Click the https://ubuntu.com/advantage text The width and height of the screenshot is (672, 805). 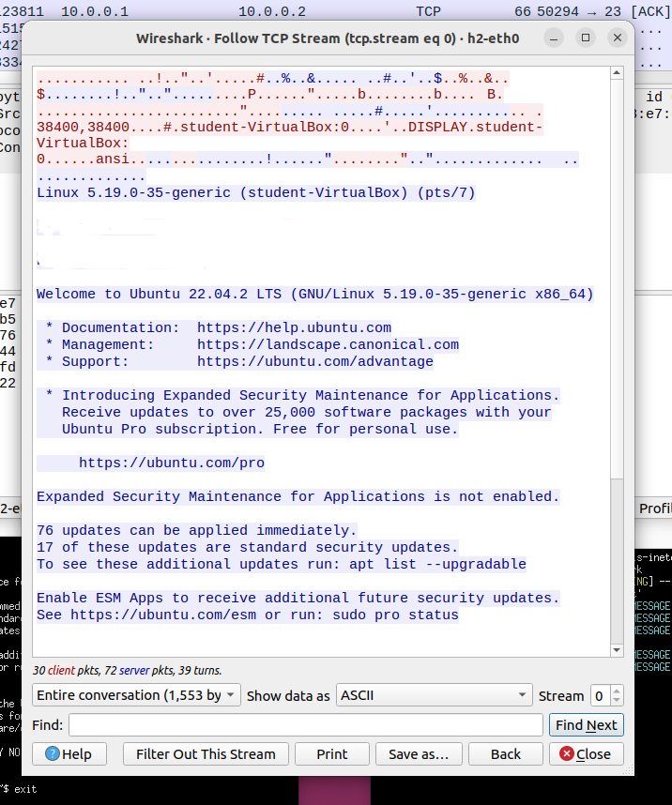(315, 361)
